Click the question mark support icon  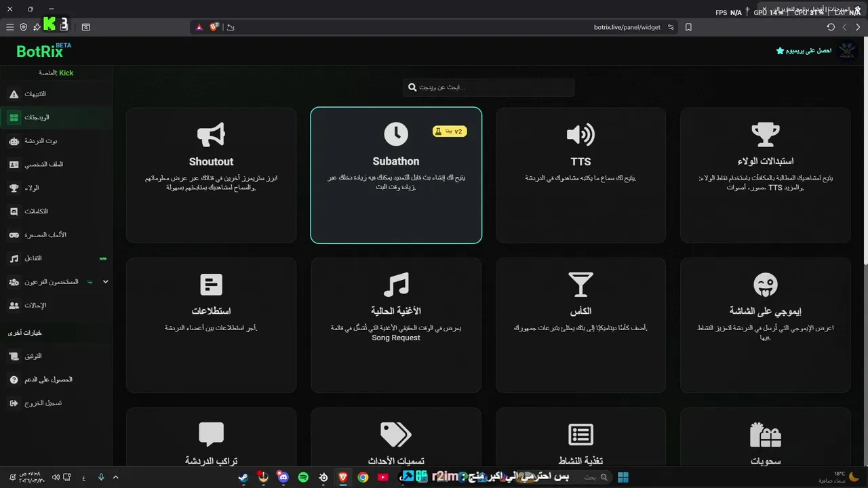click(x=14, y=380)
